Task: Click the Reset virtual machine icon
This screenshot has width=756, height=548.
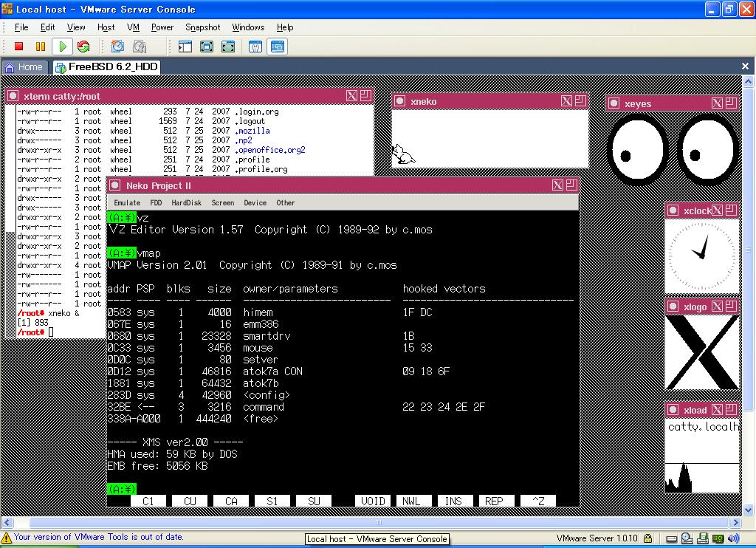Action: tap(83, 47)
